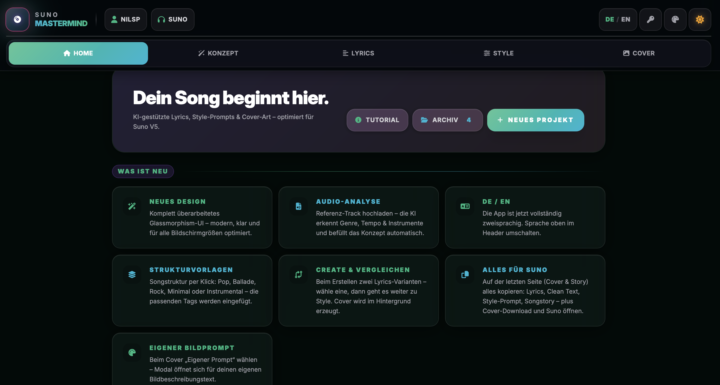
Task: Switch language to EN
Action: pos(626,20)
